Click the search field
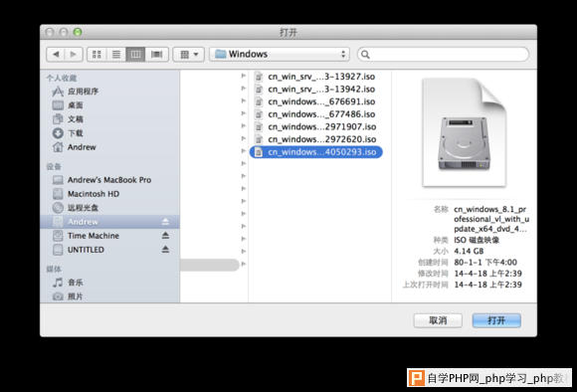 pyautogui.click(x=443, y=55)
